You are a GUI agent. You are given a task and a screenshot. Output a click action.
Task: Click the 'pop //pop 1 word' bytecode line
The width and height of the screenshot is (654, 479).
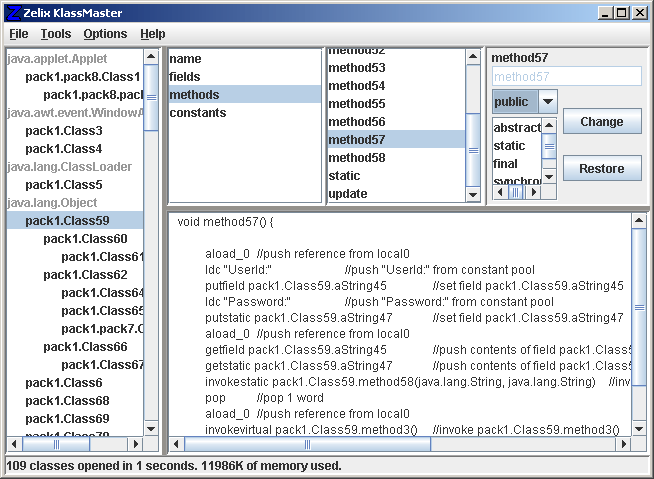coord(264,398)
